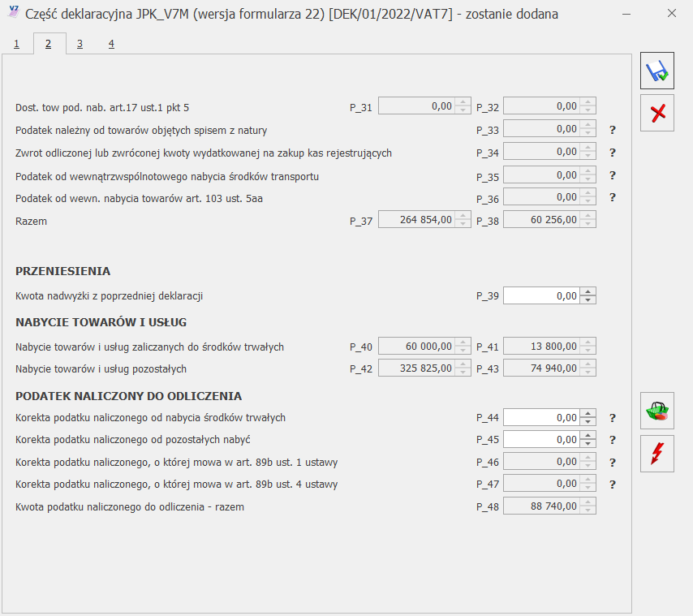
Task: Click the 'Kwota nadwyżki z poprzedniej deklaracji' label
Action: [110, 296]
